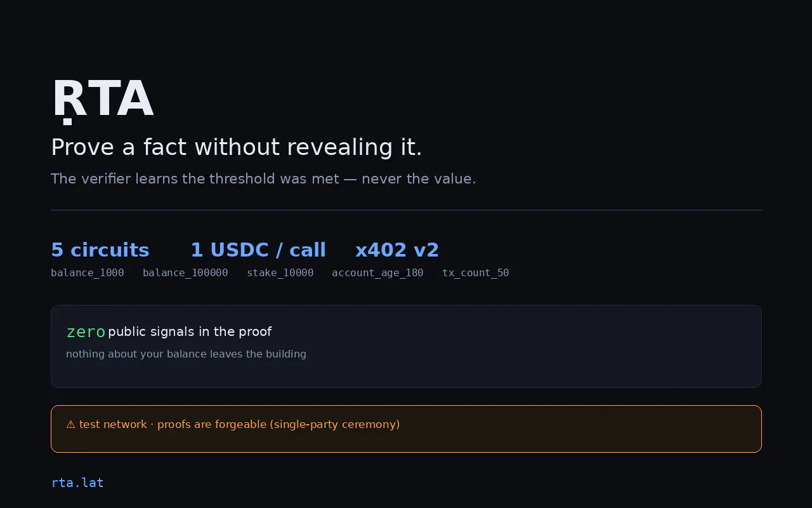Image resolution: width=812 pixels, height=508 pixels.
Task: Click 'nothing about your balance' caption
Action: (x=186, y=354)
